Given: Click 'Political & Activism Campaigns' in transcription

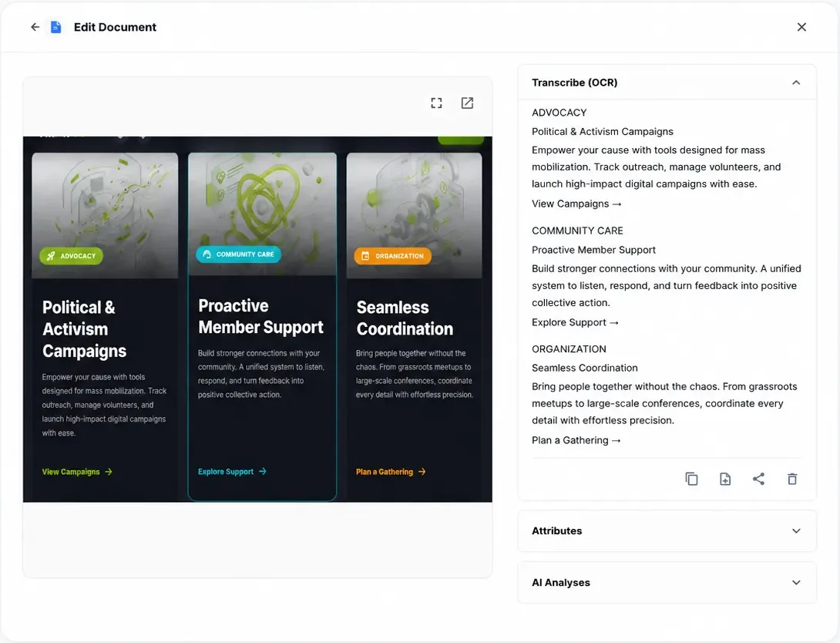Looking at the screenshot, I should click(x=603, y=131).
